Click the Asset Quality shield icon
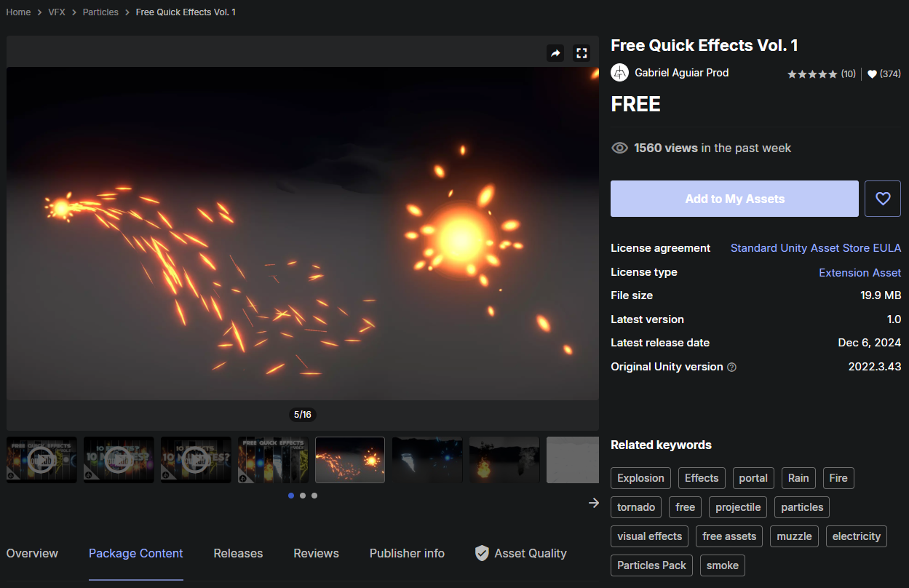 [482, 553]
